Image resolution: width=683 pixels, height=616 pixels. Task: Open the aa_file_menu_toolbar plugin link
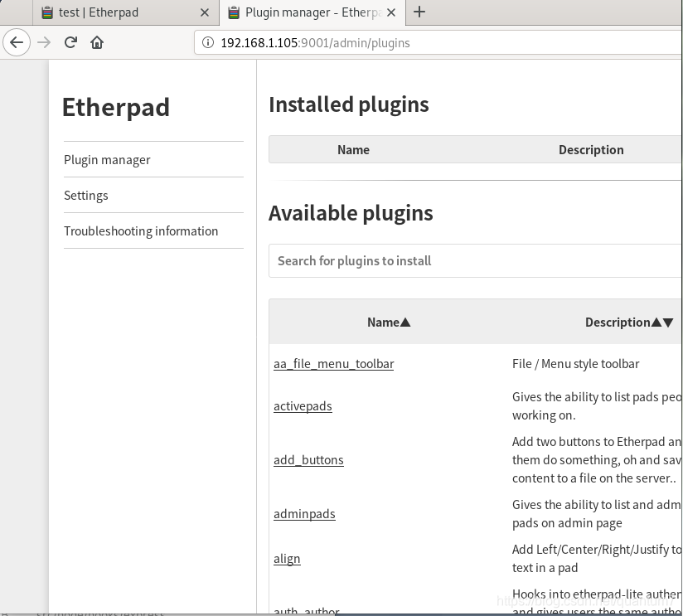[334, 363]
